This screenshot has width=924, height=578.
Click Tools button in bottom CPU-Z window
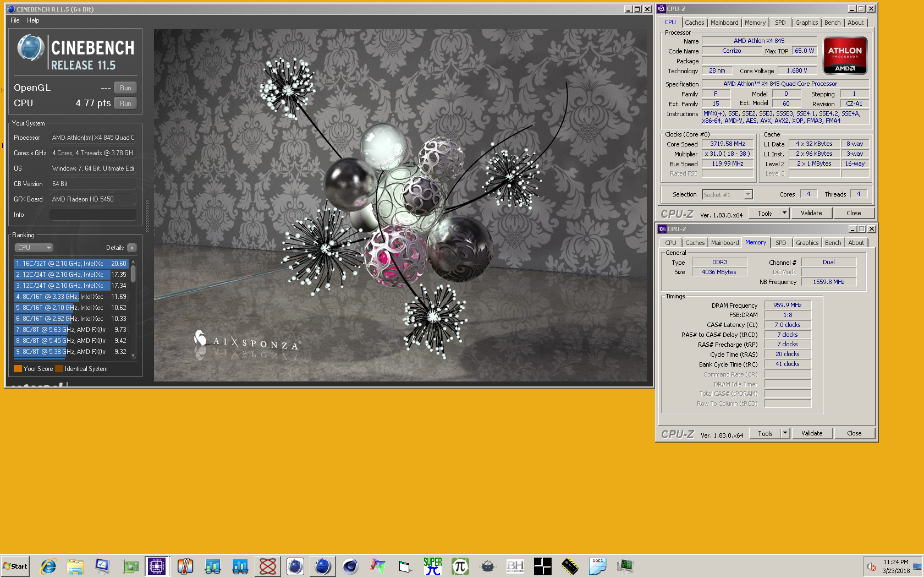[x=765, y=433]
